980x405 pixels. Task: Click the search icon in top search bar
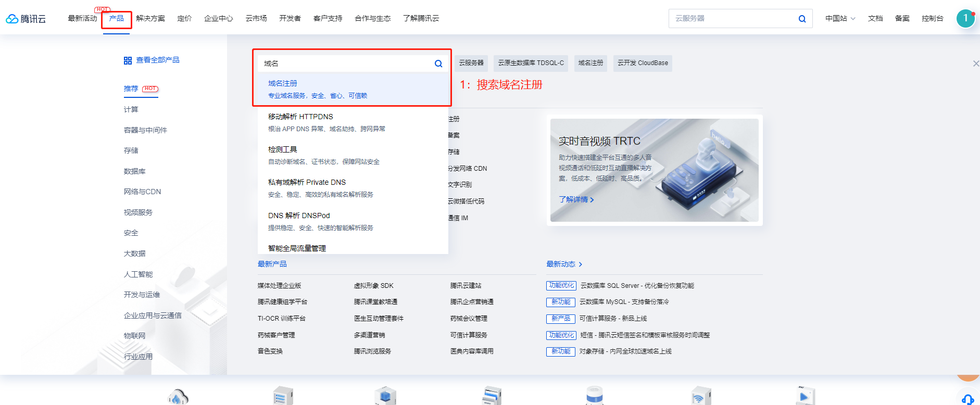802,19
